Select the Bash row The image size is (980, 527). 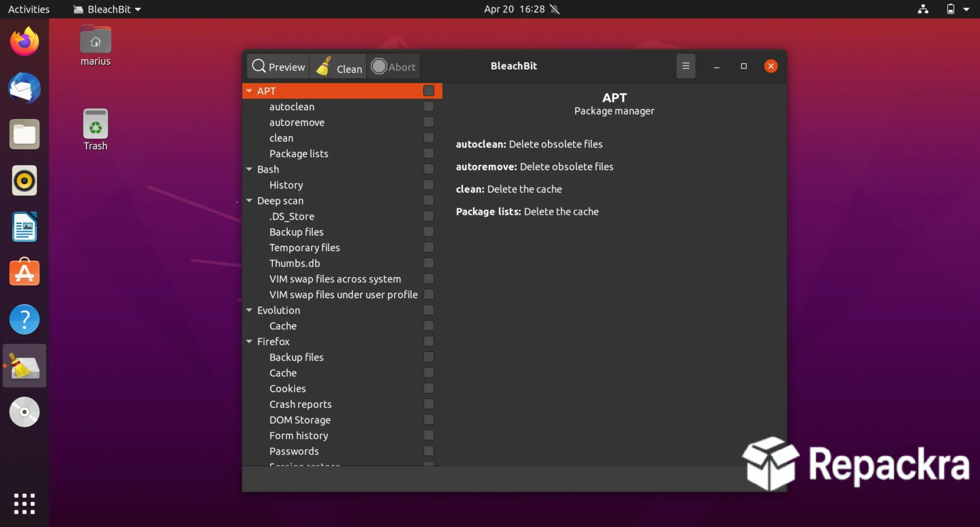coord(342,169)
